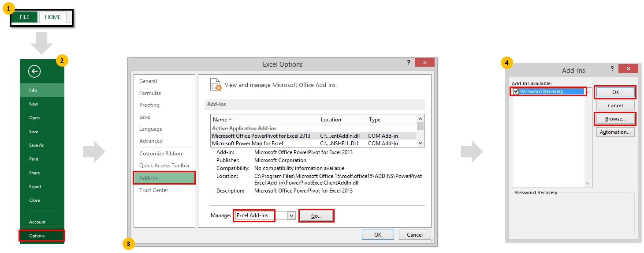Open Customize Ribbon category
Screen dimensions: 644x253
[x=164, y=154]
